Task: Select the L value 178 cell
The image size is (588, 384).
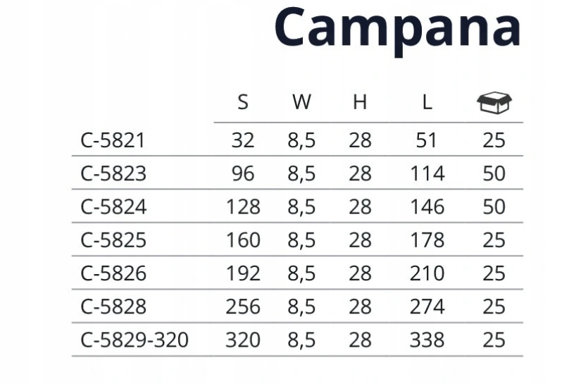Action: 427,240
